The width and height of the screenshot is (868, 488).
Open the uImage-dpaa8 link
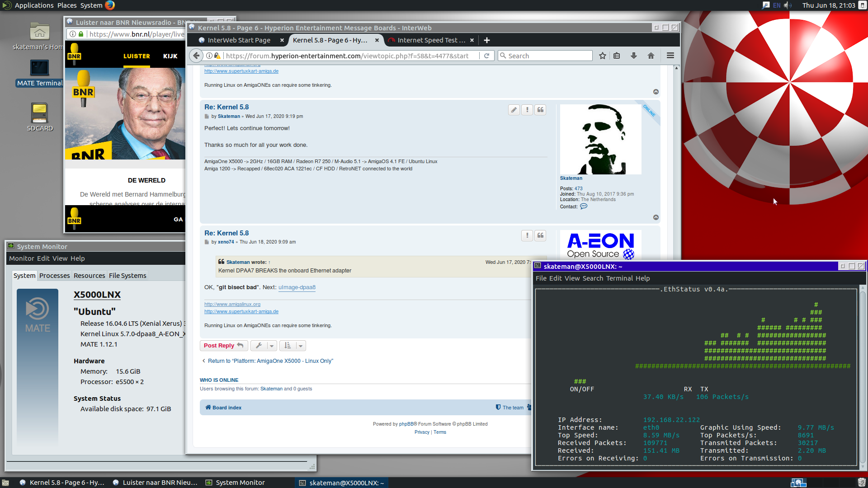click(297, 287)
